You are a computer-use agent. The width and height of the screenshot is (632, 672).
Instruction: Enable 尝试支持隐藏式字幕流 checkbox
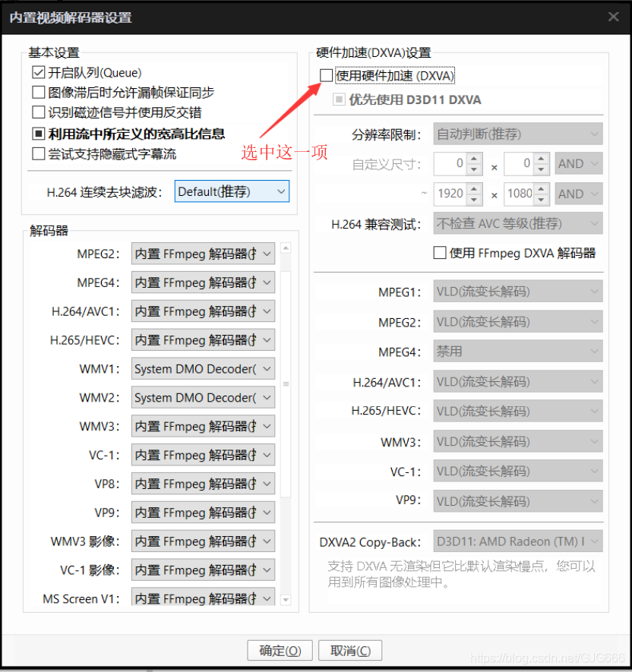click(39, 153)
